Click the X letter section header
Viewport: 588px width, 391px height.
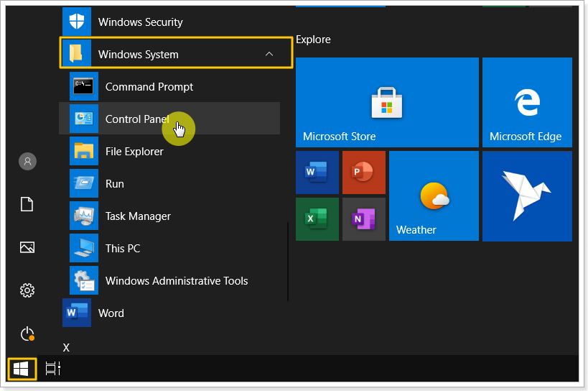tap(66, 348)
